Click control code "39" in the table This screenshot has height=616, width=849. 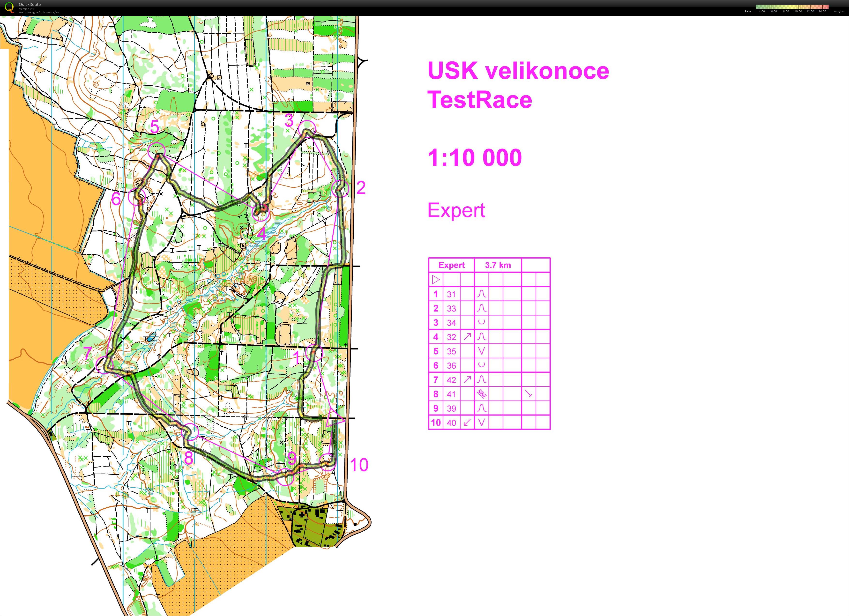coord(451,409)
